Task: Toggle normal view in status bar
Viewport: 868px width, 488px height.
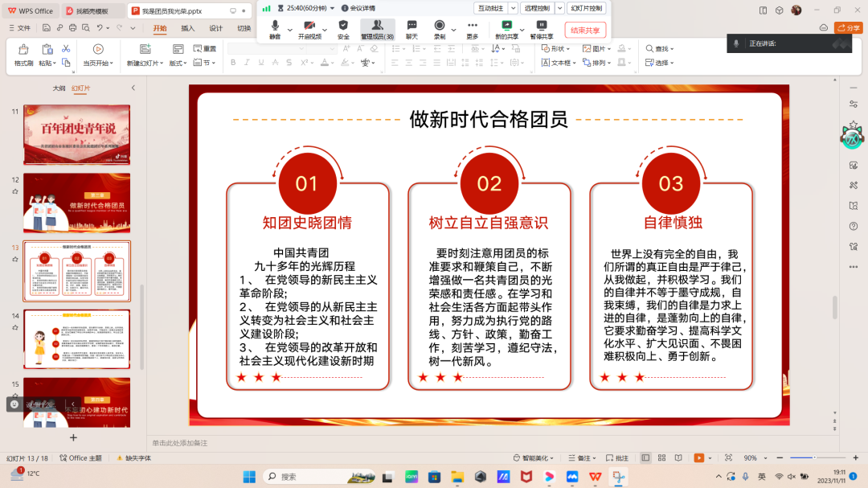Action: click(645, 458)
